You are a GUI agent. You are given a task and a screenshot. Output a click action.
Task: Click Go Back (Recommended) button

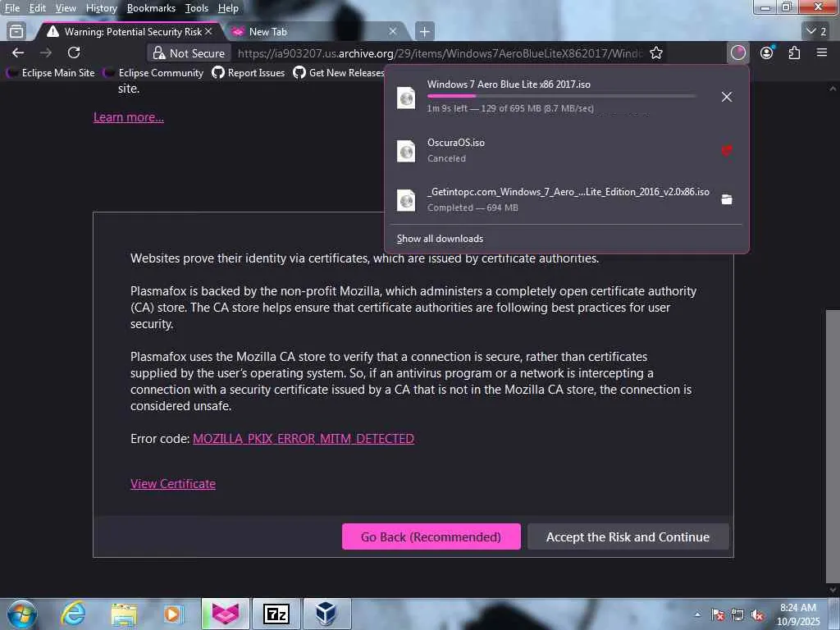pos(431,536)
